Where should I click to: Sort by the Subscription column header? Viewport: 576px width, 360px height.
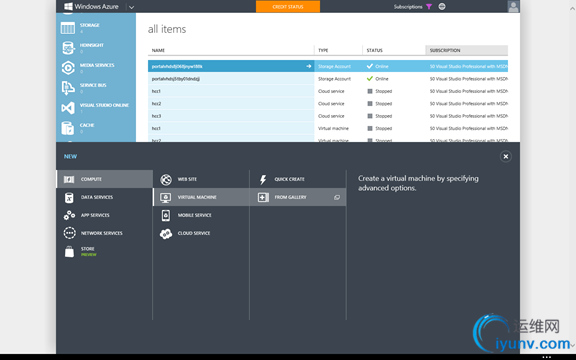pyautogui.click(x=467, y=50)
